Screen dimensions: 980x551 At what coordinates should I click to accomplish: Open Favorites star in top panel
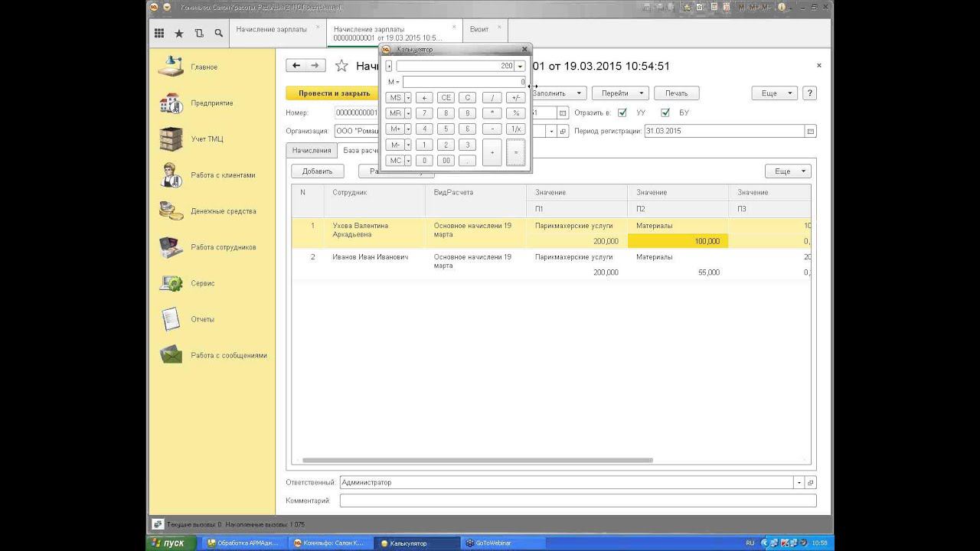tap(179, 34)
